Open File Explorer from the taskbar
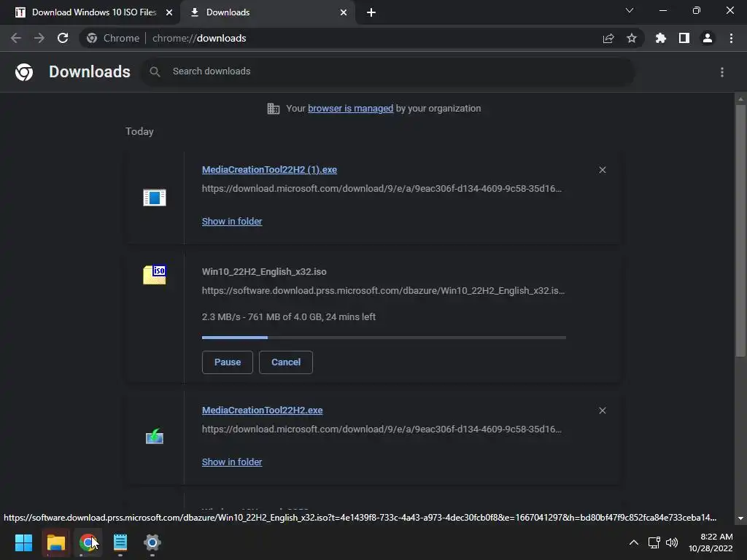Viewport: 747px width, 560px height. (x=55, y=542)
